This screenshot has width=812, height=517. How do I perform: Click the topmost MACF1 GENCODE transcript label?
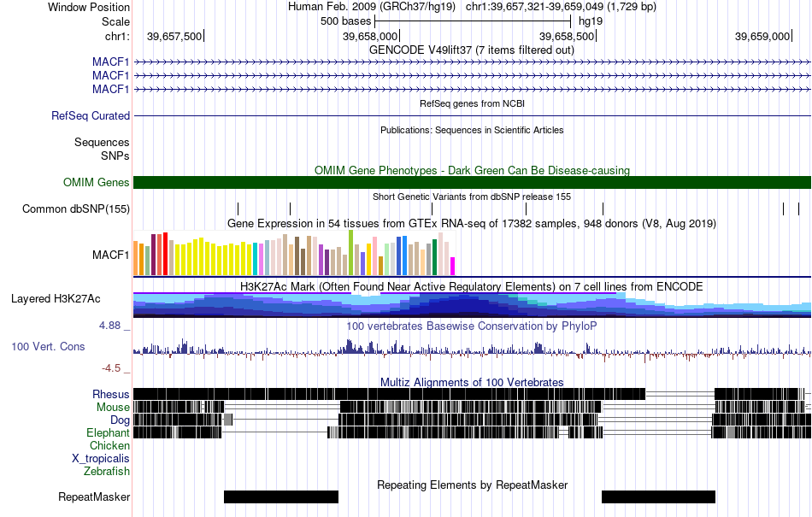[x=111, y=62]
